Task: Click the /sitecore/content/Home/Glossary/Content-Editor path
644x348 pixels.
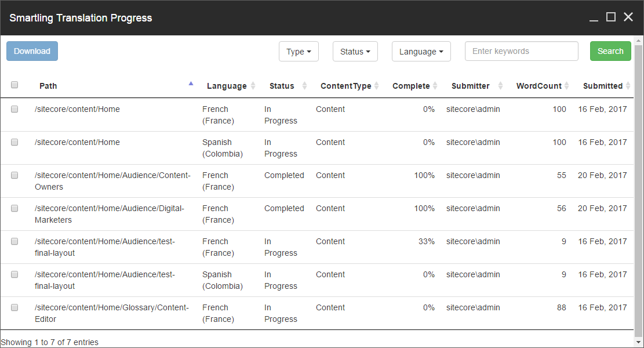Action: click(x=112, y=313)
